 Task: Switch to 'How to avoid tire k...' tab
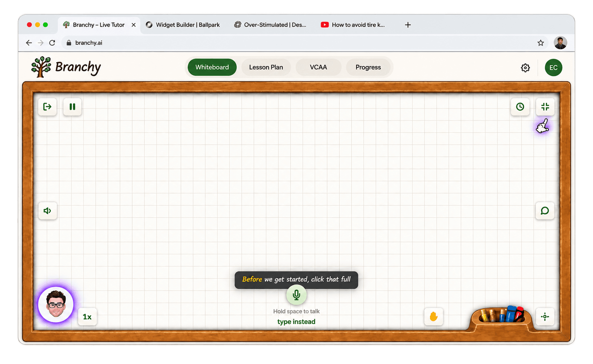tap(353, 25)
